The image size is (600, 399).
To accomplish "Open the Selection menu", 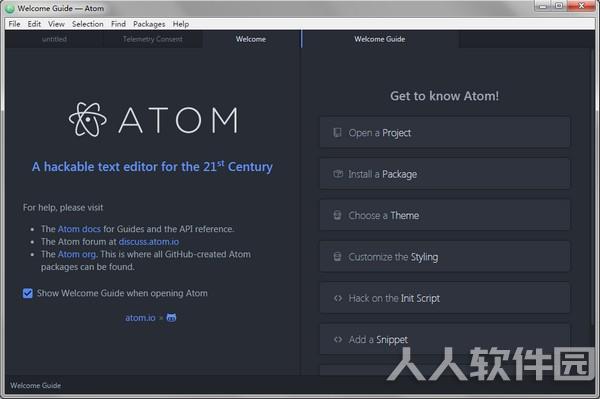I will pos(88,24).
